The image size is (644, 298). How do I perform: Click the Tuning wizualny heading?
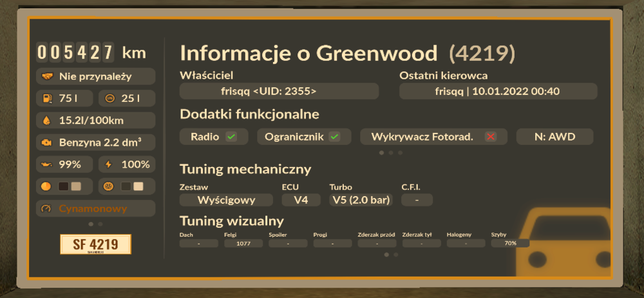(x=232, y=221)
